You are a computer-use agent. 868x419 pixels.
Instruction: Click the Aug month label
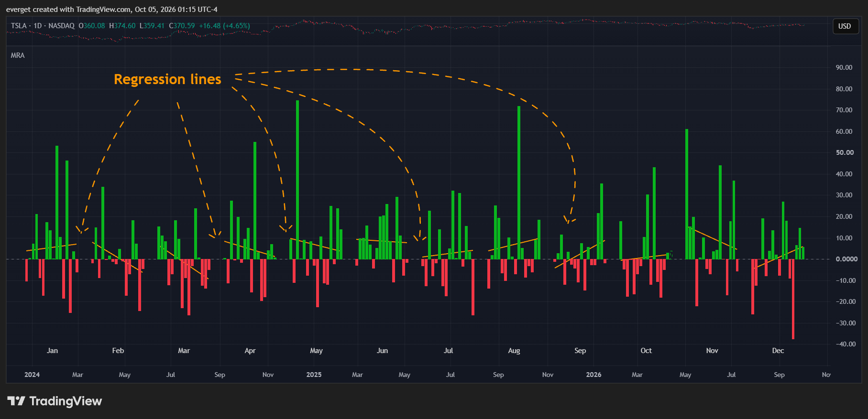[514, 351]
